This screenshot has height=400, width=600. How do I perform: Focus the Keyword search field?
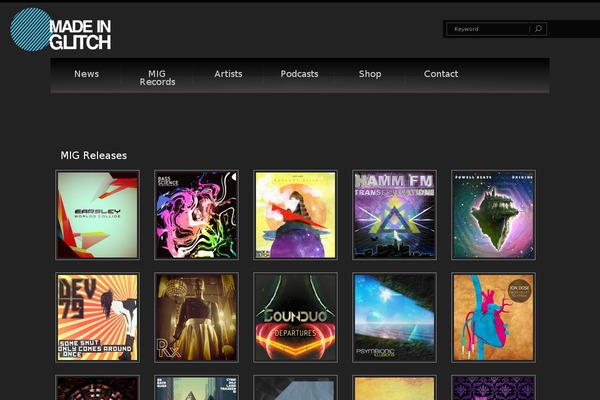pyautogui.click(x=489, y=29)
